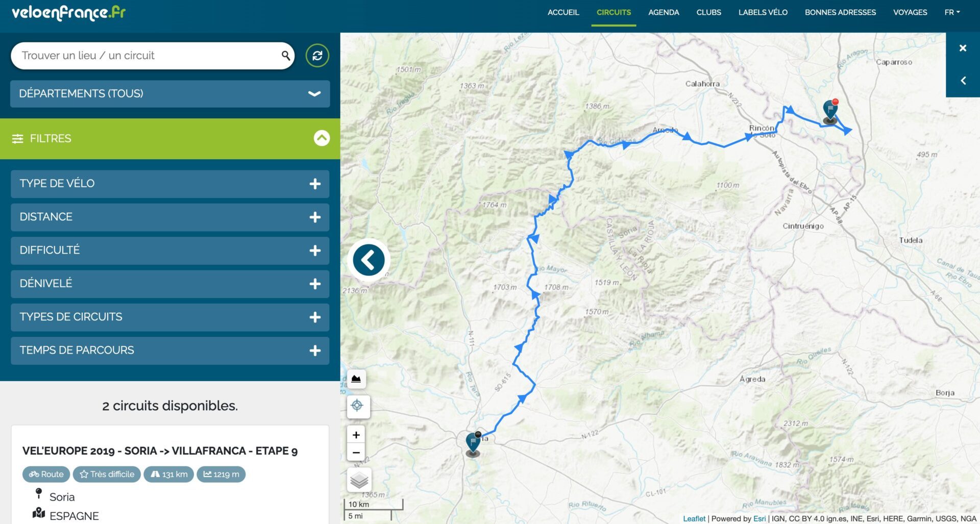This screenshot has width=980, height=524.
Task: Click the search magnifier icon
Action: pyautogui.click(x=285, y=56)
